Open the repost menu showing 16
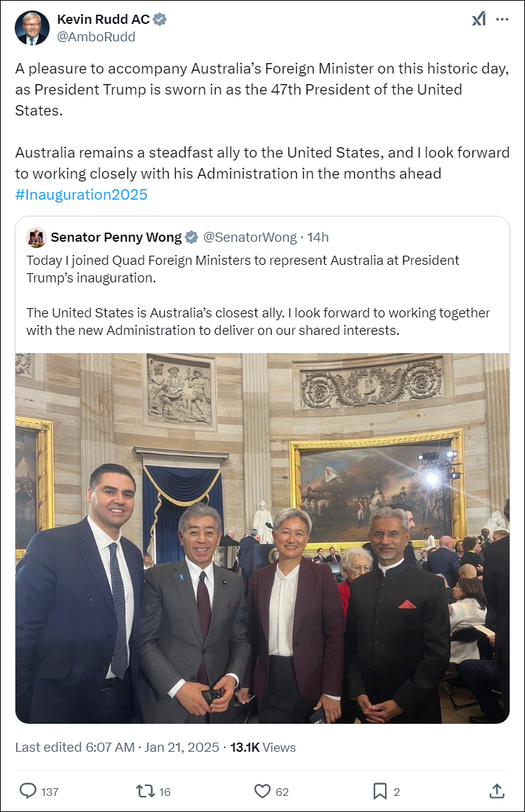 [146, 791]
